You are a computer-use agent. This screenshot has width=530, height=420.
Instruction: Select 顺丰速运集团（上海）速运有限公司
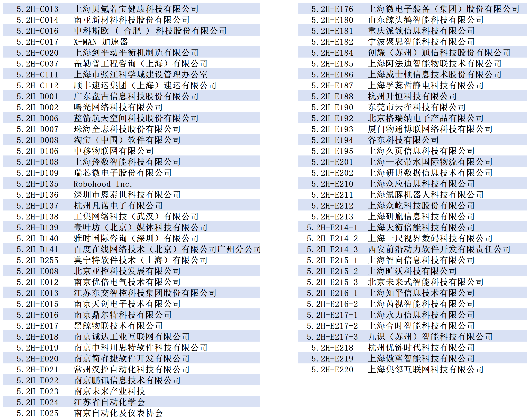tap(145, 85)
